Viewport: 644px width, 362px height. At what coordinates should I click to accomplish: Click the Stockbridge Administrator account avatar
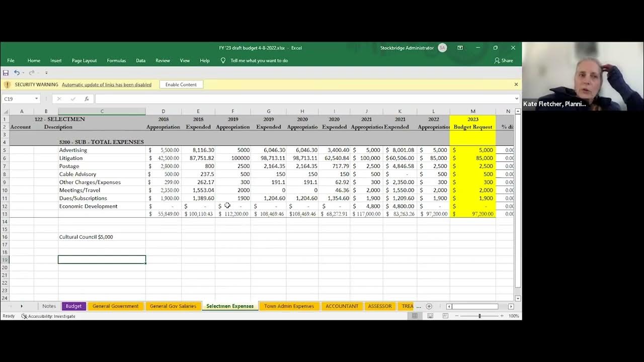click(442, 48)
